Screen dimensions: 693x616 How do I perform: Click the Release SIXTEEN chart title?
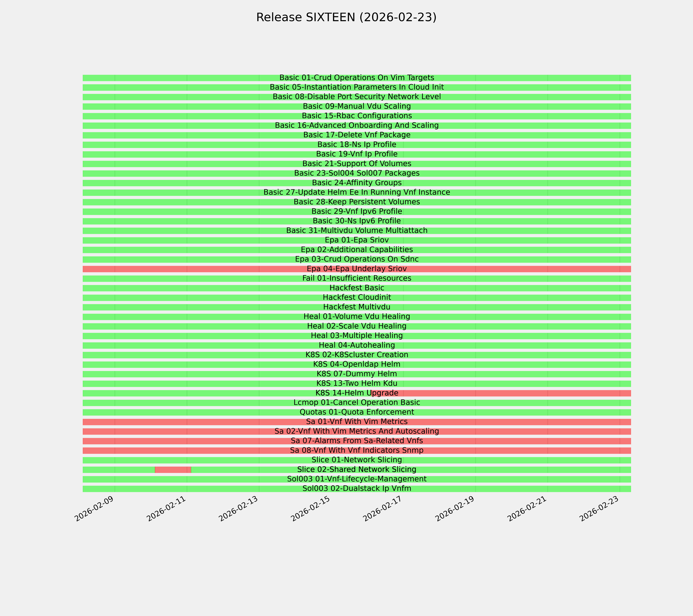point(346,17)
